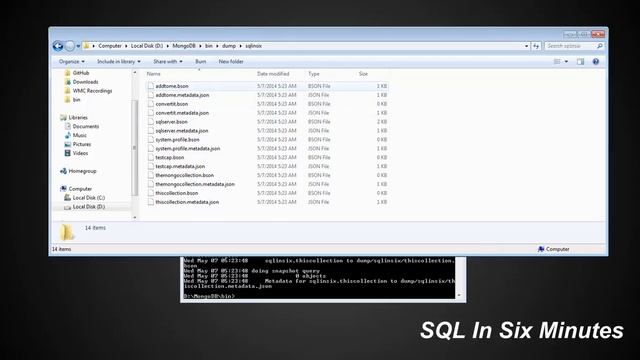Select Homegroup in navigation pane
640x360 pixels.
82,171
